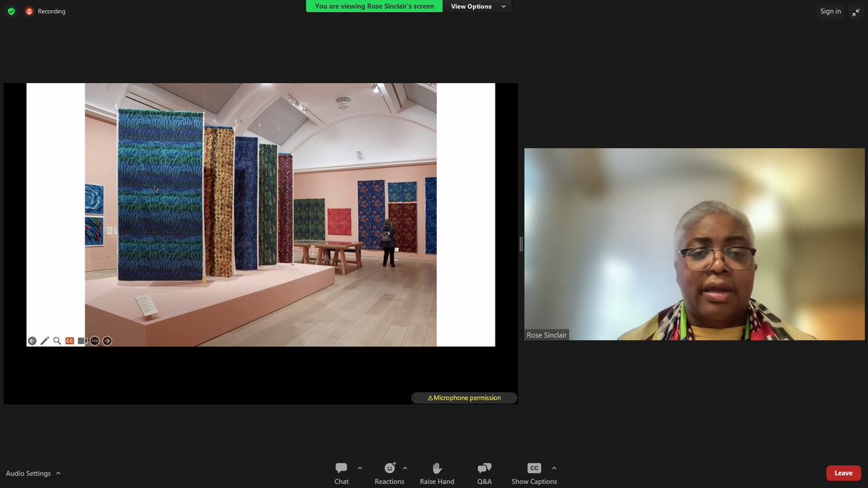Open the magnifier search tool on the slide
Screen dimensions: 868x488
tap(56, 341)
